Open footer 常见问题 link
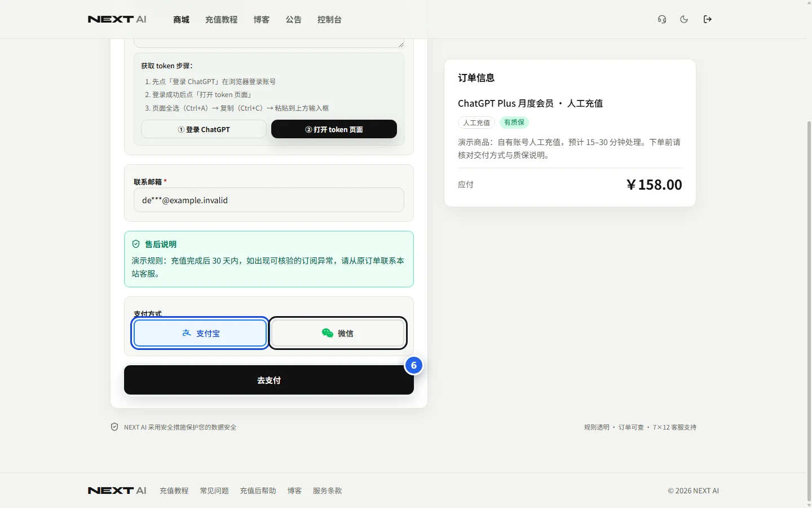Viewport: 812px width, 508px height. coord(214,491)
